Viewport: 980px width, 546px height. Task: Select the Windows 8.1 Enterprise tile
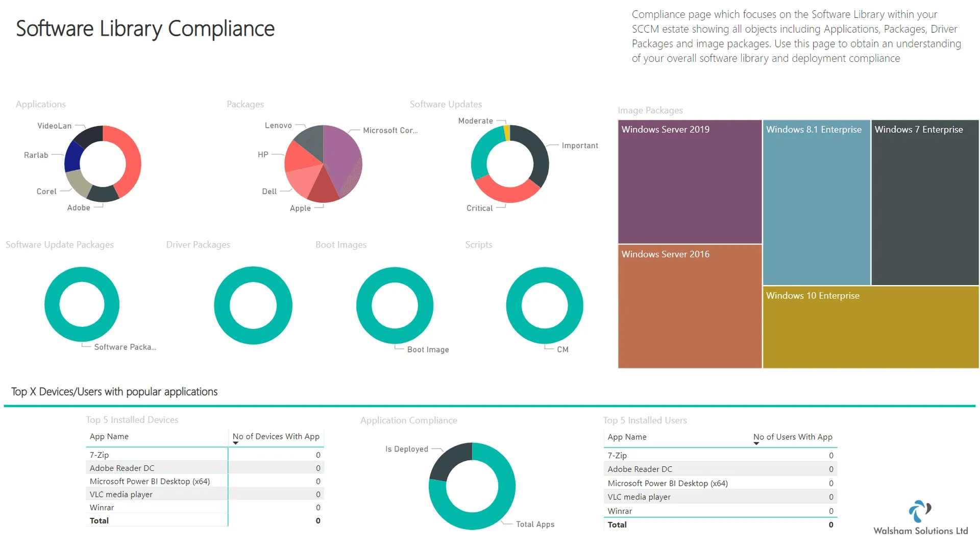click(816, 202)
